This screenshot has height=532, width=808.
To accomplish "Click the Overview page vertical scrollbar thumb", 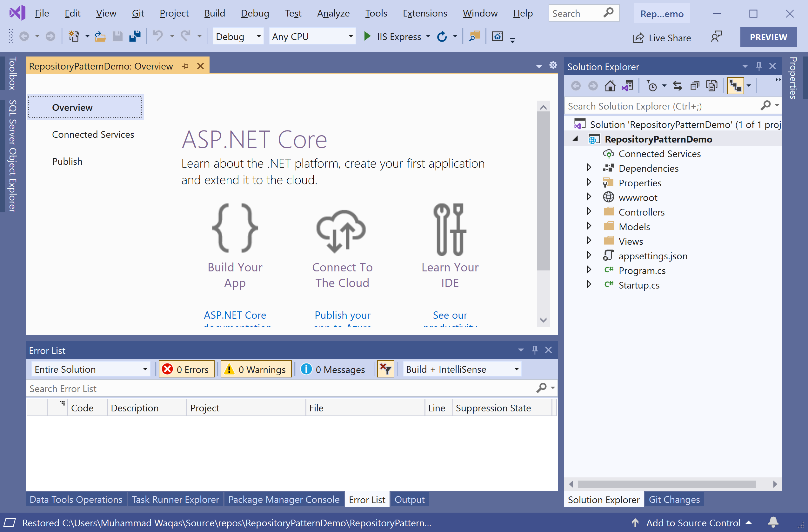I will tap(543, 190).
